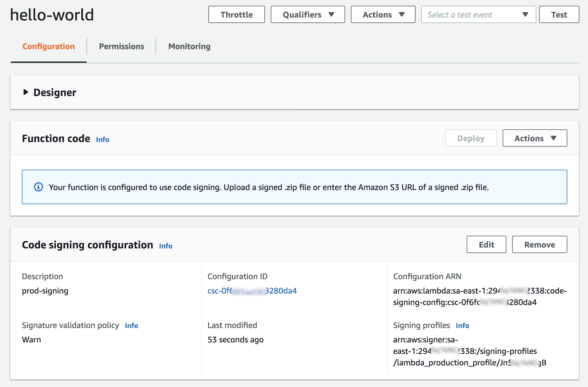Remove the code signing configuration
The width and height of the screenshot is (588, 387).
(x=539, y=245)
